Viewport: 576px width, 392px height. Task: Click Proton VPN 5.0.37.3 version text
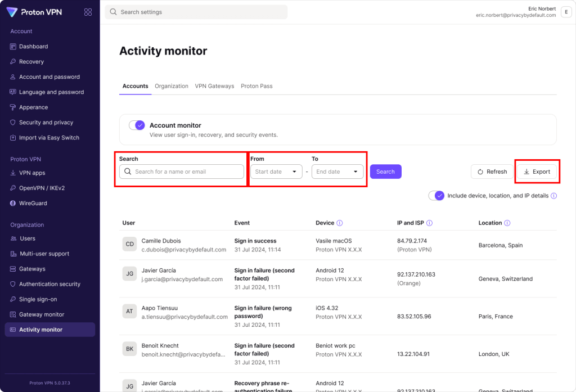tap(49, 383)
